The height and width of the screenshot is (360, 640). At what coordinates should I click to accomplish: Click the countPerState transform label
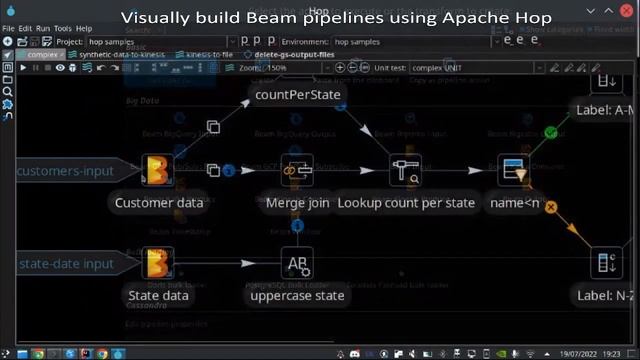298,95
